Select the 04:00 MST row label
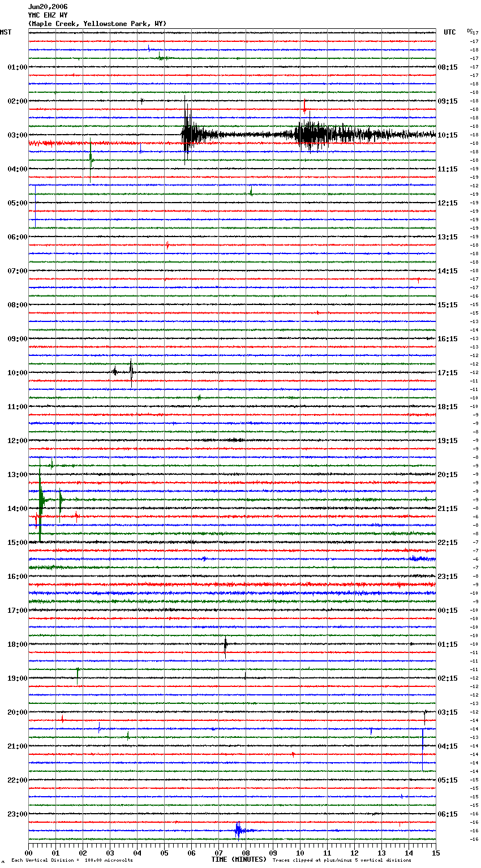The image size is (481, 868). point(18,169)
